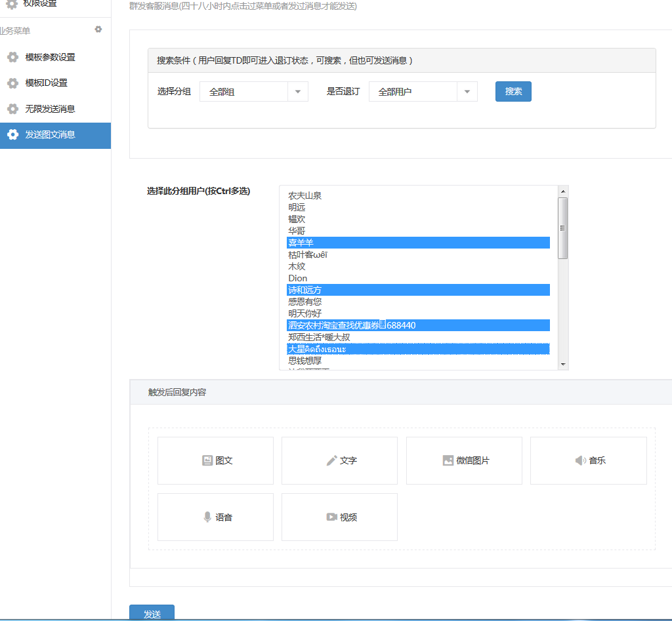Viewport: 672px width, 621px height.
Task: Click highlighted user 诗和远方
Action: coord(418,290)
